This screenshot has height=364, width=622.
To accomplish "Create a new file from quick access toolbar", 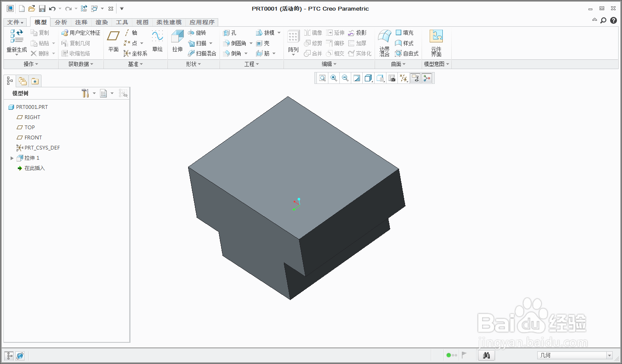I will click(22, 8).
